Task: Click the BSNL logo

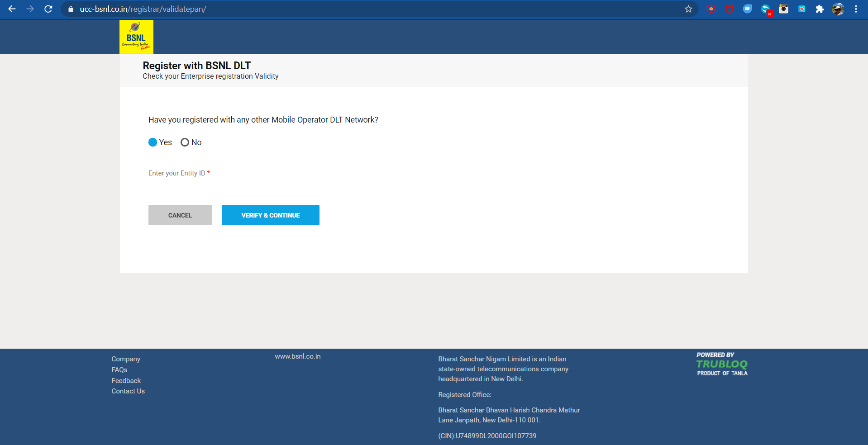Action: click(136, 37)
